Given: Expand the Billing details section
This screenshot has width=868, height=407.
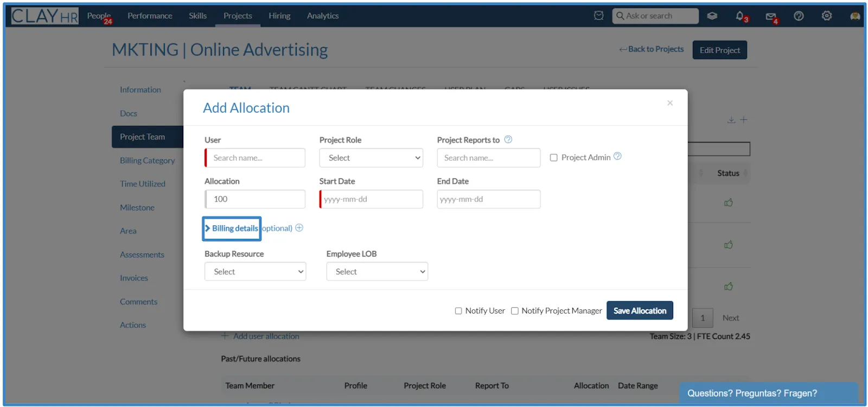Looking at the screenshot, I should tap(232, 228).
